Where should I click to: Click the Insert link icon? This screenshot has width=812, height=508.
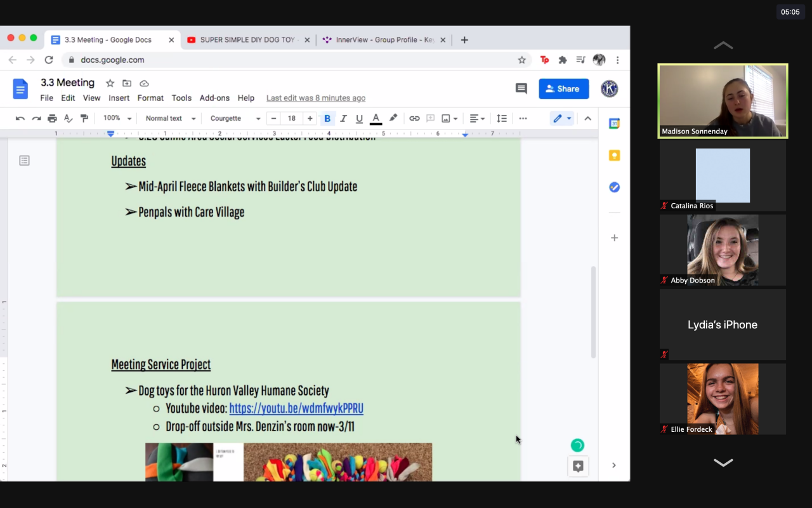coord(414,118)
